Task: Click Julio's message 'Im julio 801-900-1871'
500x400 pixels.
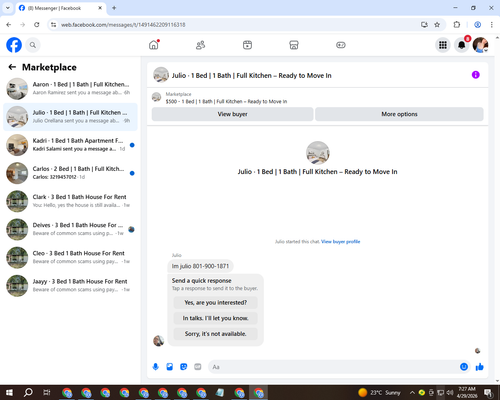Action: (x=200, y=266)
